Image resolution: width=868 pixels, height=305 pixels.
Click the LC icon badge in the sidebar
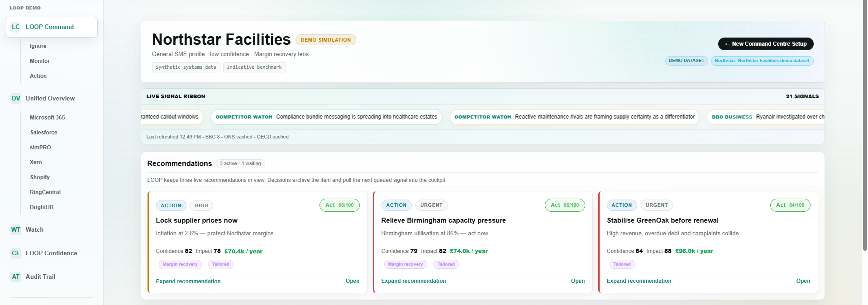coord(16,27)
